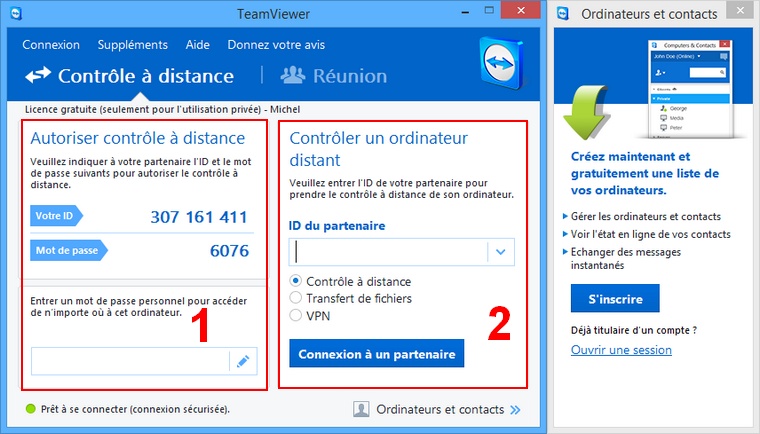Switch to the Contrôle à distance tab
This screenshot has height=434, width=760.
(130, 76)
